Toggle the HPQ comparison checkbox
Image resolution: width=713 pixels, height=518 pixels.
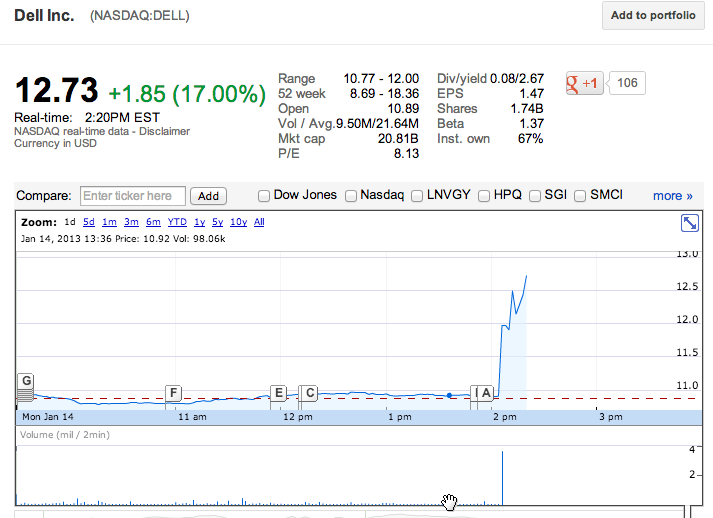pos(484,196)
